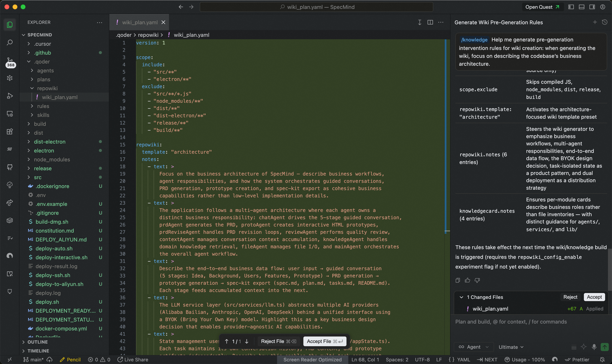
Task: Open the GitHub icon in activity bar
Action: coord(10,167)
